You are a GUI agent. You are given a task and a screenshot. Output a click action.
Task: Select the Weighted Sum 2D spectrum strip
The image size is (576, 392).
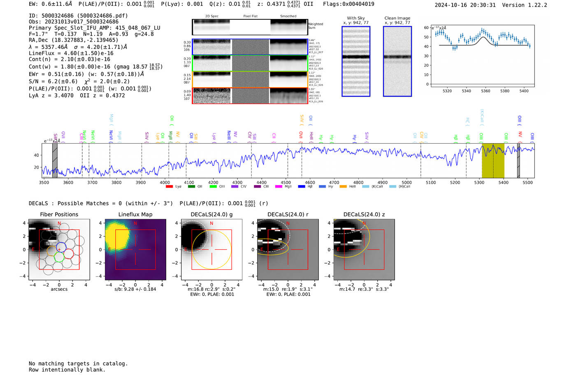(x=250, y=27)
